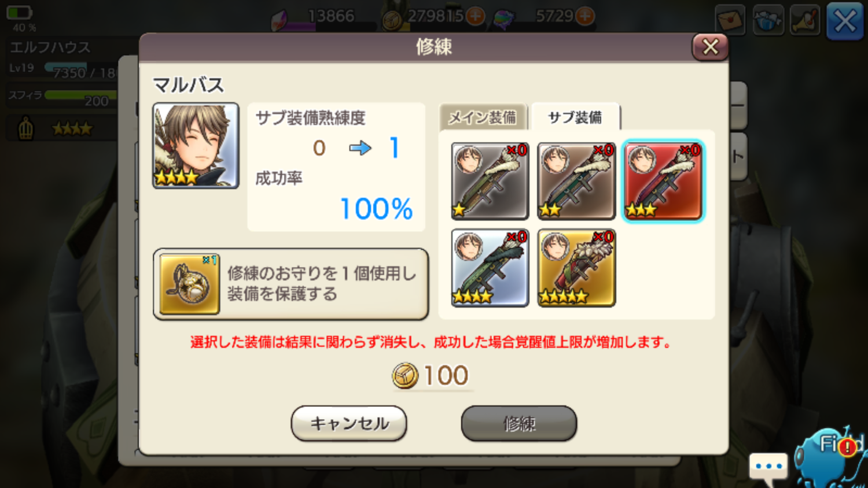Viewport: 868px width, 488px height.
Task: Click the キャンセル button
Action: tap(349, 423)
